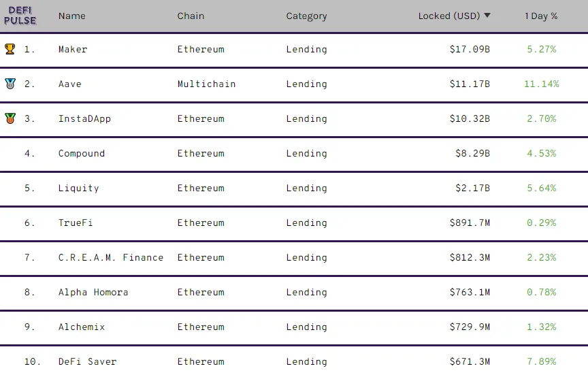Open the Maker project link

tap(73, 49)
